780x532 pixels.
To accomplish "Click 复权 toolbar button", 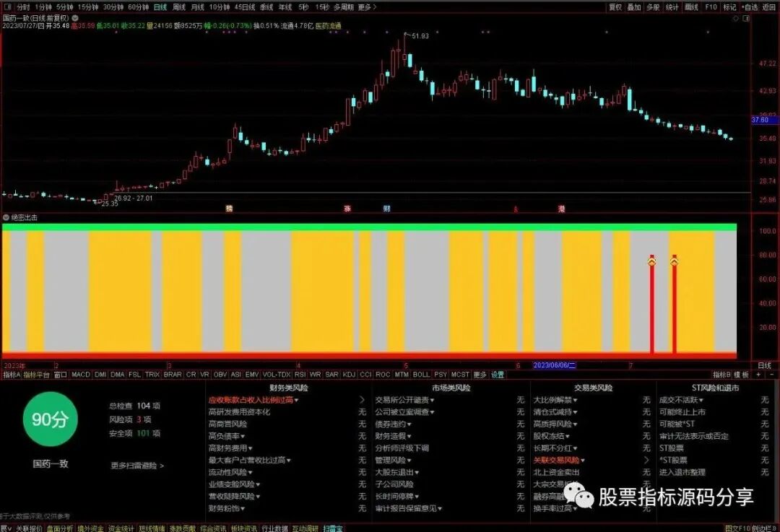I will pyautogui.click(x=615, y=7).
